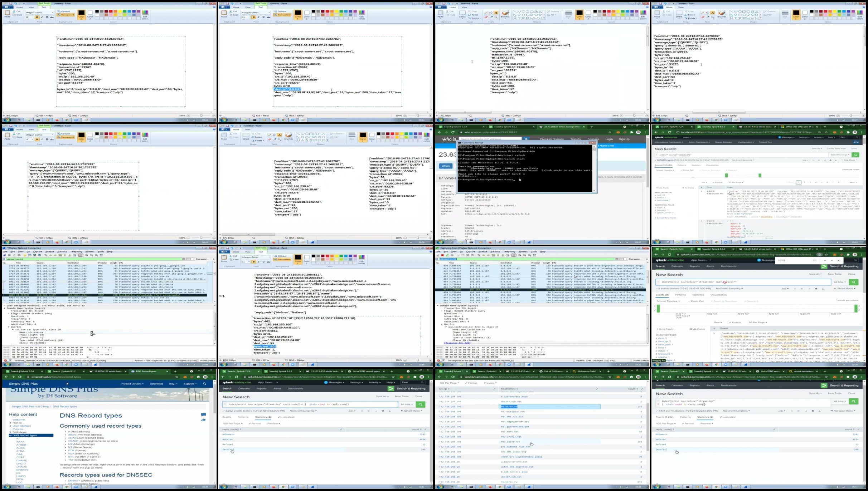
Task: Click blue search icon on who.is page
Action: click(x=526, y=139)
